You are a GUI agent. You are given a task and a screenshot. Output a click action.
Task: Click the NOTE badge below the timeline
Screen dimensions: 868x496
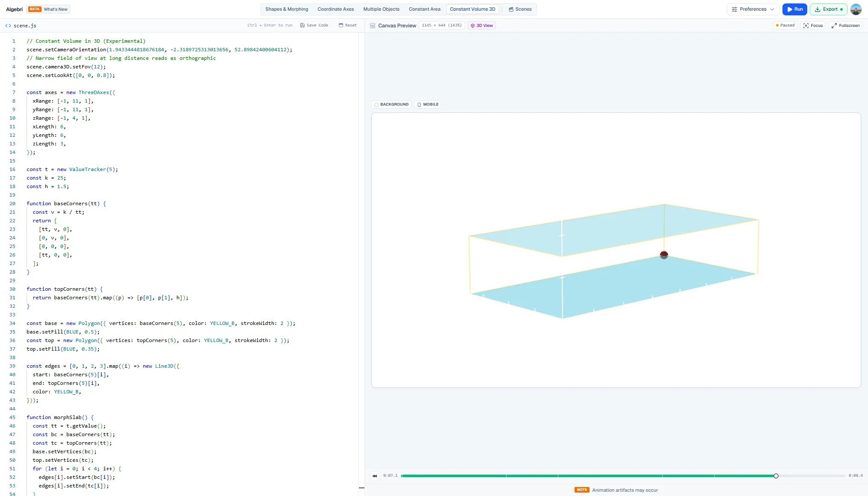(582, 490)
